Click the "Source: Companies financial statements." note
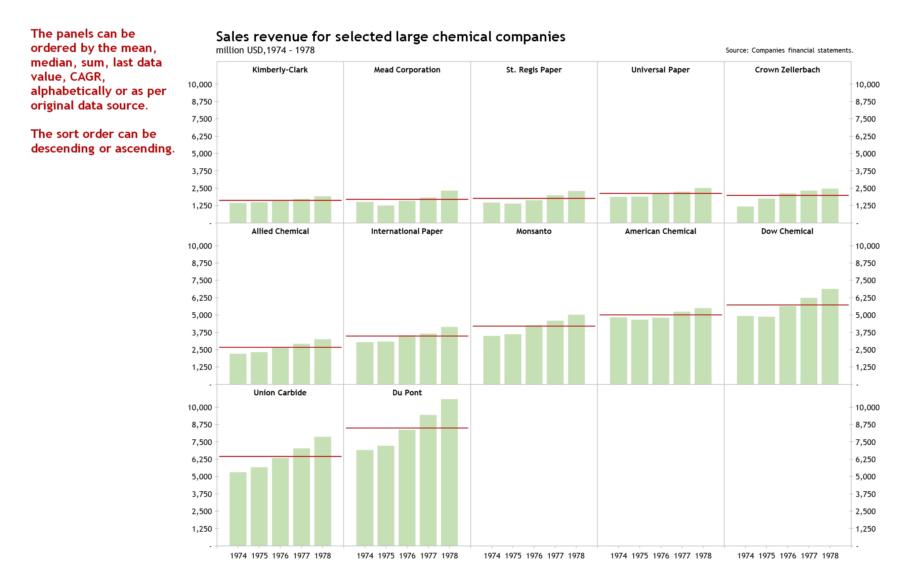Viewport: 924px width, 576px height. (x=789, y=50)
